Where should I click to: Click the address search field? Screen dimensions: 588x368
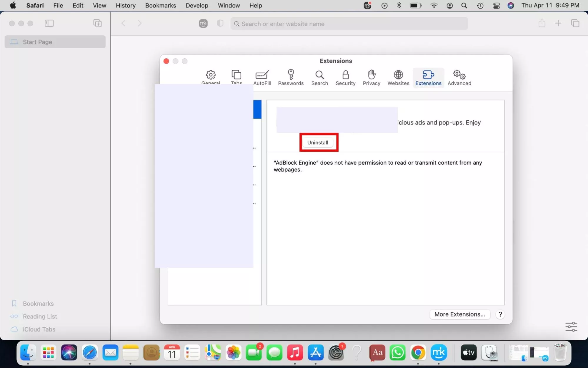tap(349, 24)
